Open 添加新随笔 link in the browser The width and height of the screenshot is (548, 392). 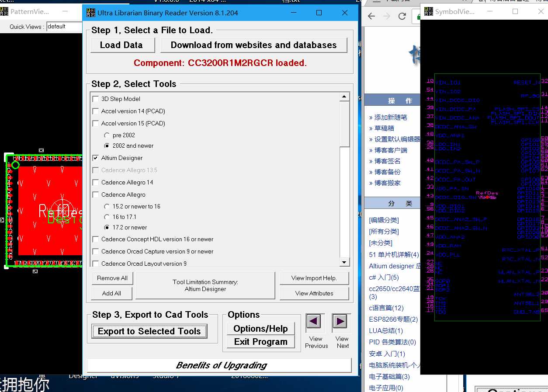(391, 117)
